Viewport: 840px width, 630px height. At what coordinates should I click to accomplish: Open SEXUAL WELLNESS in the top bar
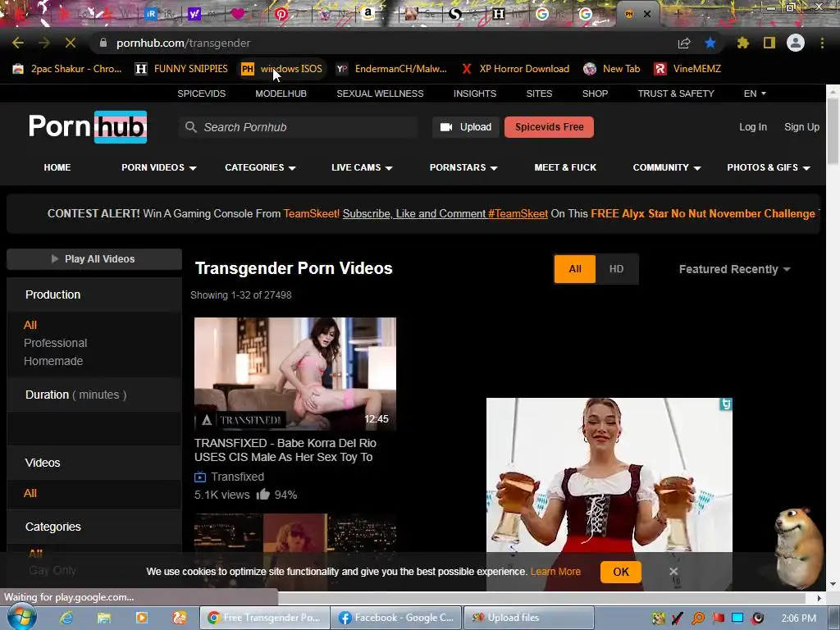tap(380, 94)
